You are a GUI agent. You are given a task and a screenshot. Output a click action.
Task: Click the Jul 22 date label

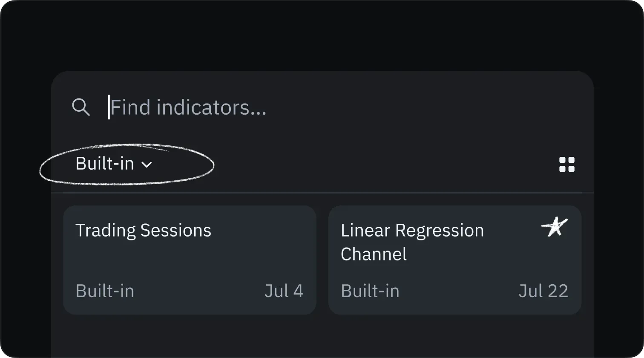click(x=543, y=291)
